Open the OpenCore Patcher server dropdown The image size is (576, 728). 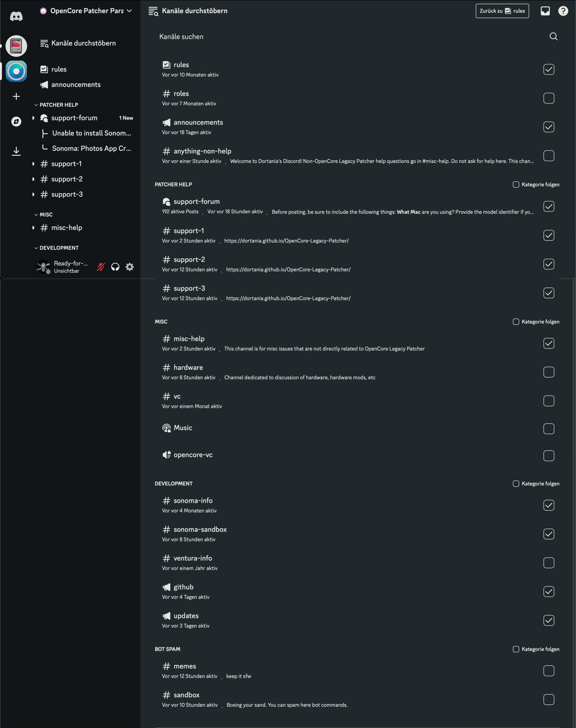85,11
